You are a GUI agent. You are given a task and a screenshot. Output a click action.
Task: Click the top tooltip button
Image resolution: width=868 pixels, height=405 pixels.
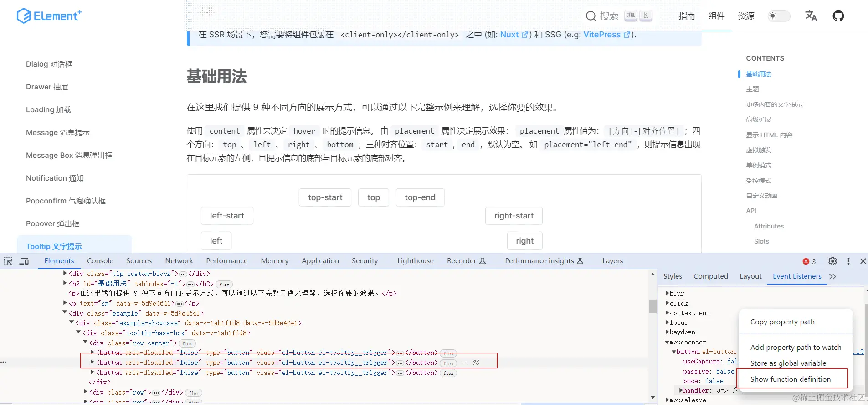tap(374, 197)
